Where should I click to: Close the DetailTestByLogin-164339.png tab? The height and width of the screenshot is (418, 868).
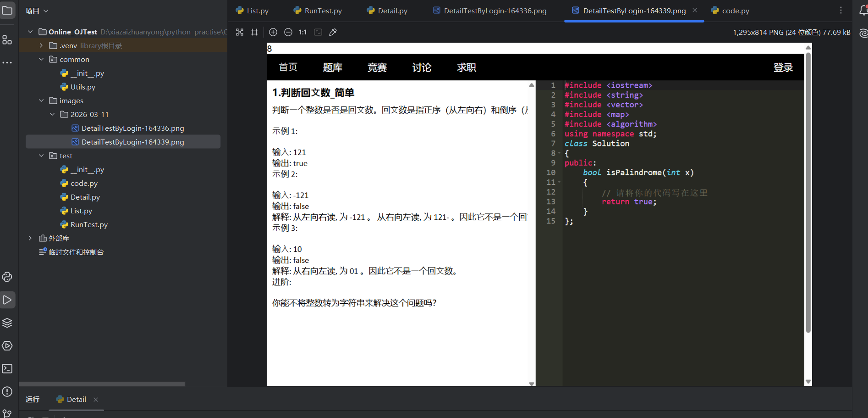695,10
